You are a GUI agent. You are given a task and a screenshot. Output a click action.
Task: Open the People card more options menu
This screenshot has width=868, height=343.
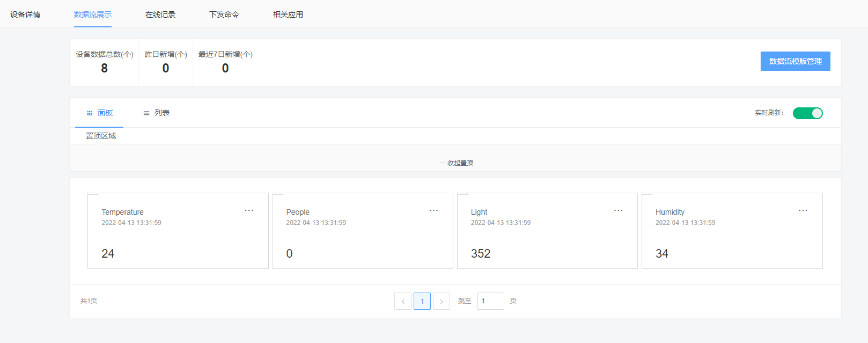(433, 210)
